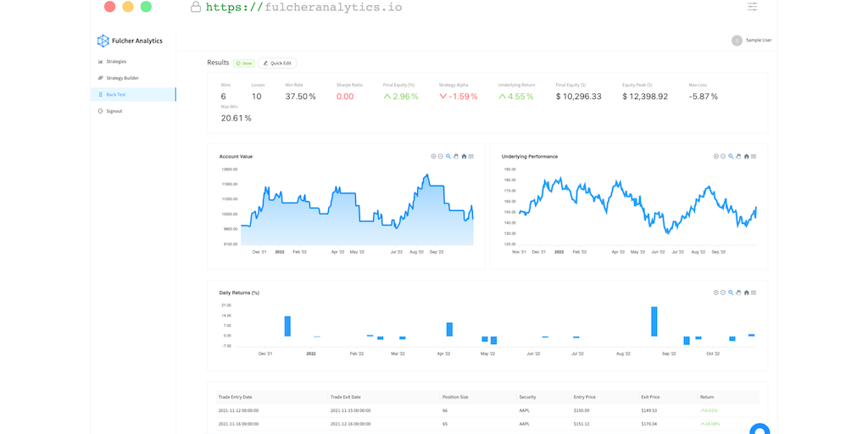Click the tall August bar in Daily Returns
This screenshot has width=868, height=434.
point(654,321)
